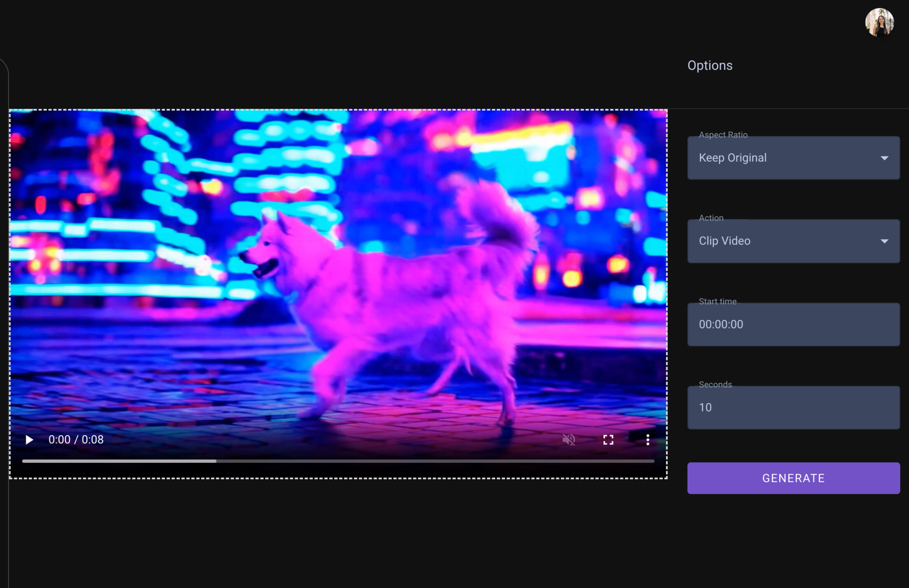Screen dimensions: 909x588
Task: Click the Seconds field label
Action: pos(715,385)
